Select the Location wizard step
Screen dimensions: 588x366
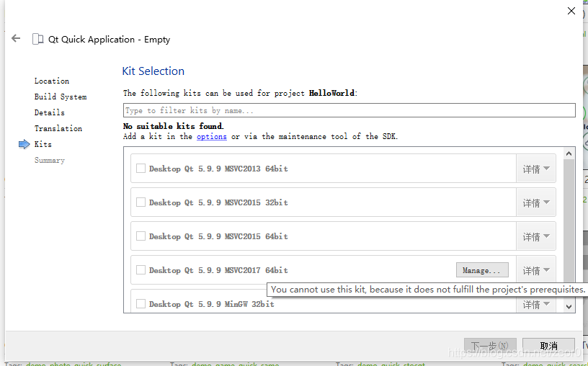coord(52,81)
